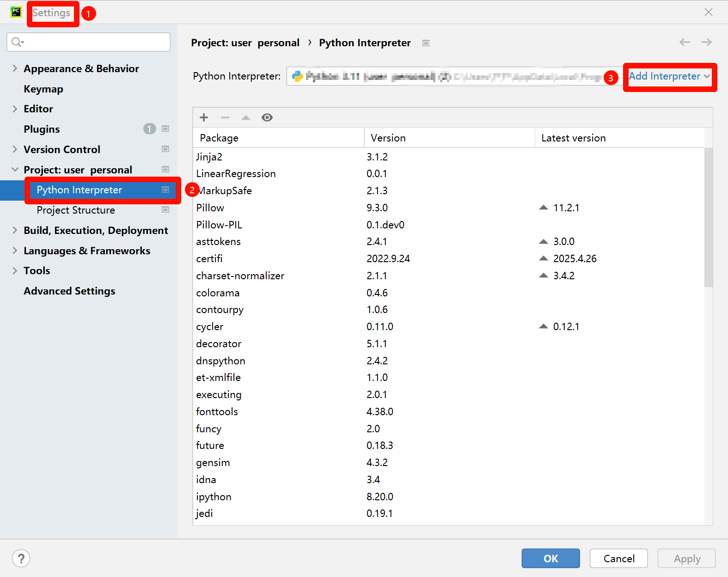Navigate forward with the right arrow
This screenshot has width=728, height=577.
click(706, 42)
